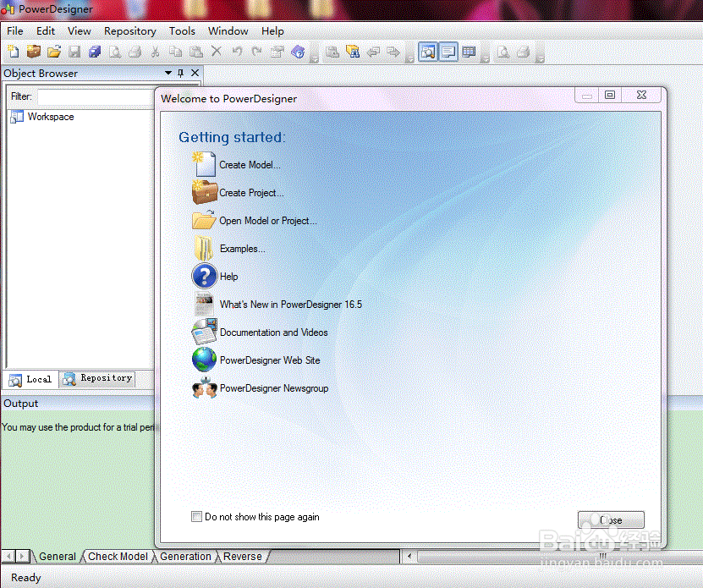Click the Cut scissors toolbar icon
Viewport: 703px width, 588px height.
coord(155,52)
